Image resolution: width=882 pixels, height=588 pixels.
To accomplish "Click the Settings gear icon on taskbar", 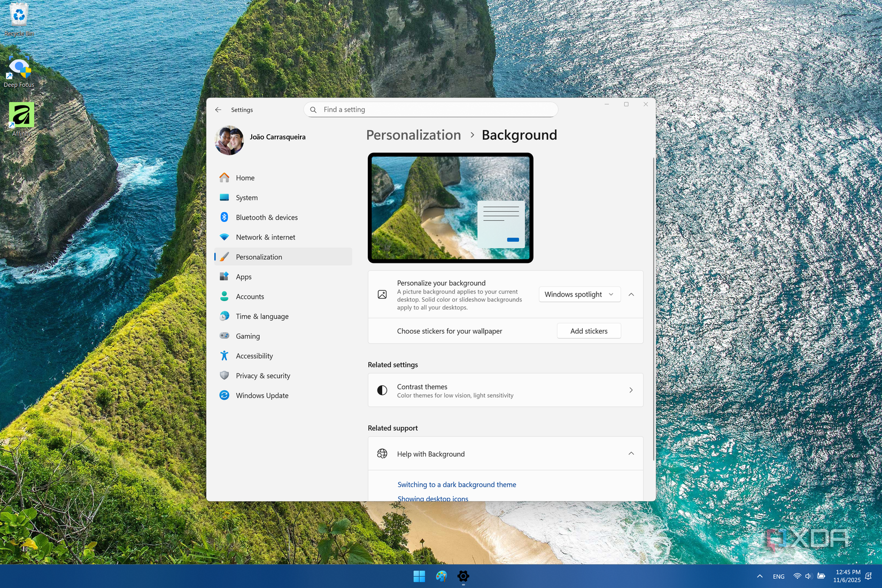I will coord(463,576).
